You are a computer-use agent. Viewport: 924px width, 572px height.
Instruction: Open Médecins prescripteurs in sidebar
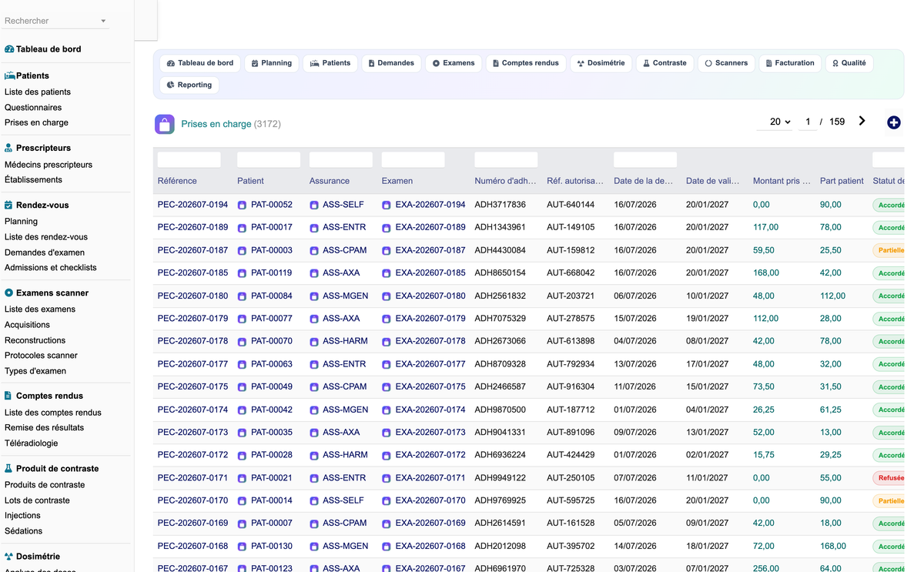tap(49, 165)
